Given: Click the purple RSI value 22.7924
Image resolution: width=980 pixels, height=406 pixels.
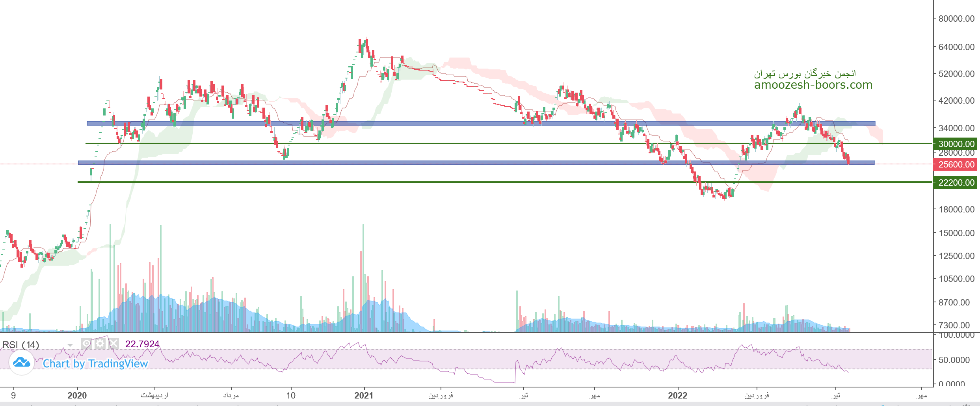Looking at the screenshot, I should point(142,344).
